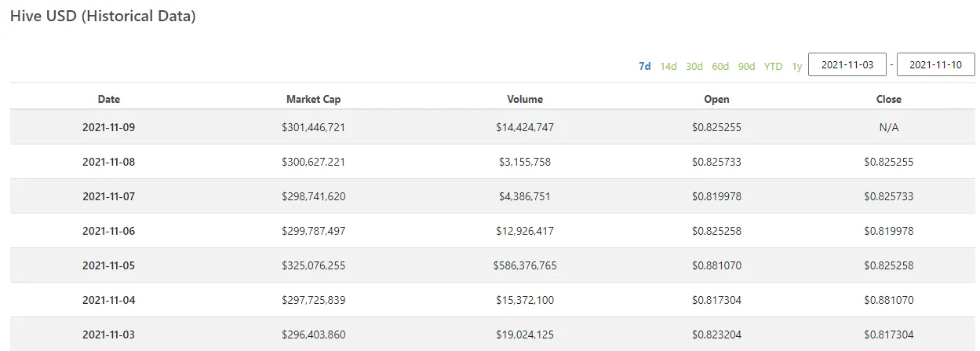This screenshot has height=351, width=980.
Task: Click market cap $299,787,497
Action: [313, 231]
